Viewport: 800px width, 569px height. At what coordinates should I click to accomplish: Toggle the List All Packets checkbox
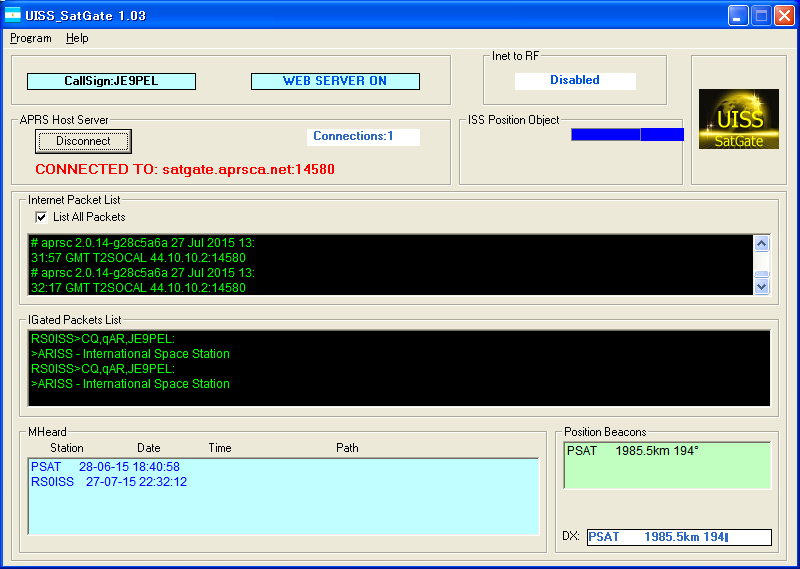(41, 217)
